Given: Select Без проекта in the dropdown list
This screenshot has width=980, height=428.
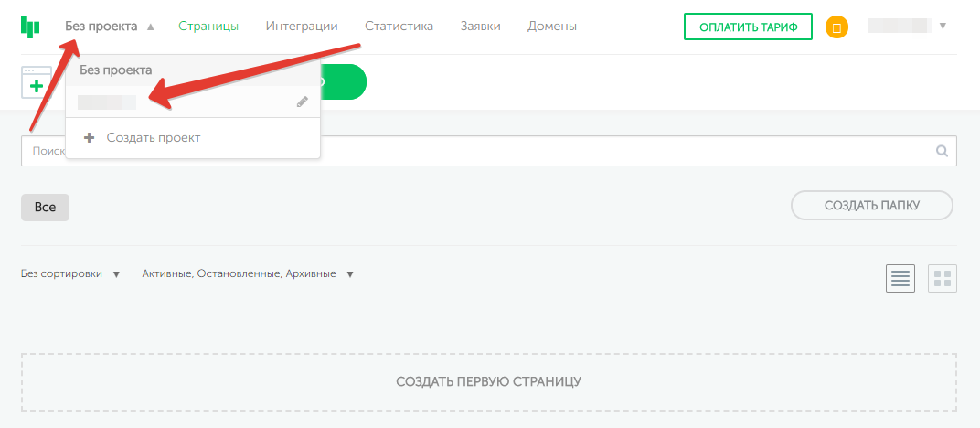Looking at the screenshot, I should [x=115, y=70].
